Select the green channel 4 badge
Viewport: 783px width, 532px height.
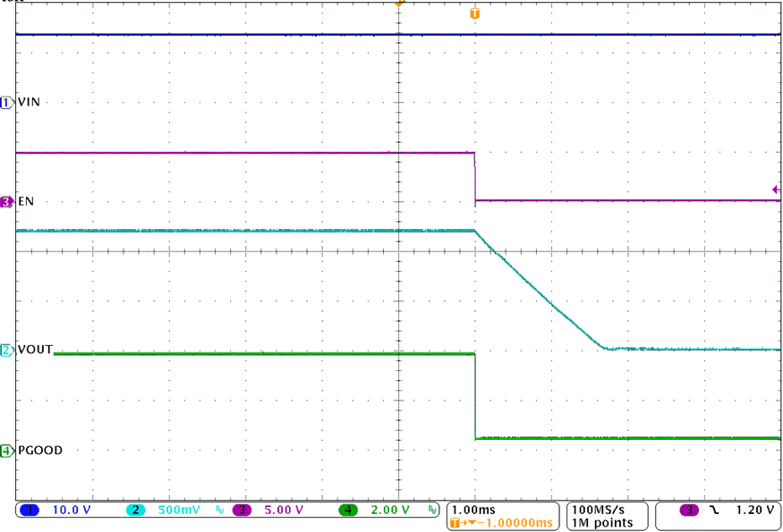pos(347,510)
